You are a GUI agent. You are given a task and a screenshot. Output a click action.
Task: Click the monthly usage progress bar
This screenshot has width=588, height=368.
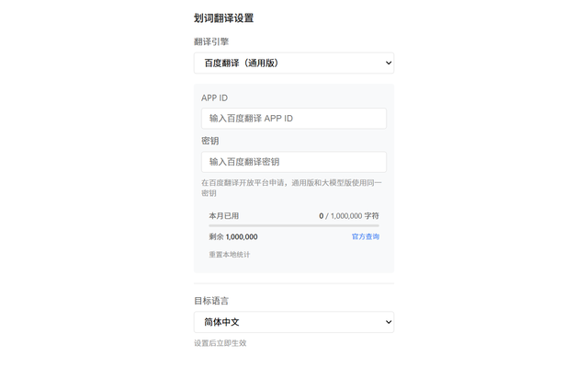tap(294, 225)
